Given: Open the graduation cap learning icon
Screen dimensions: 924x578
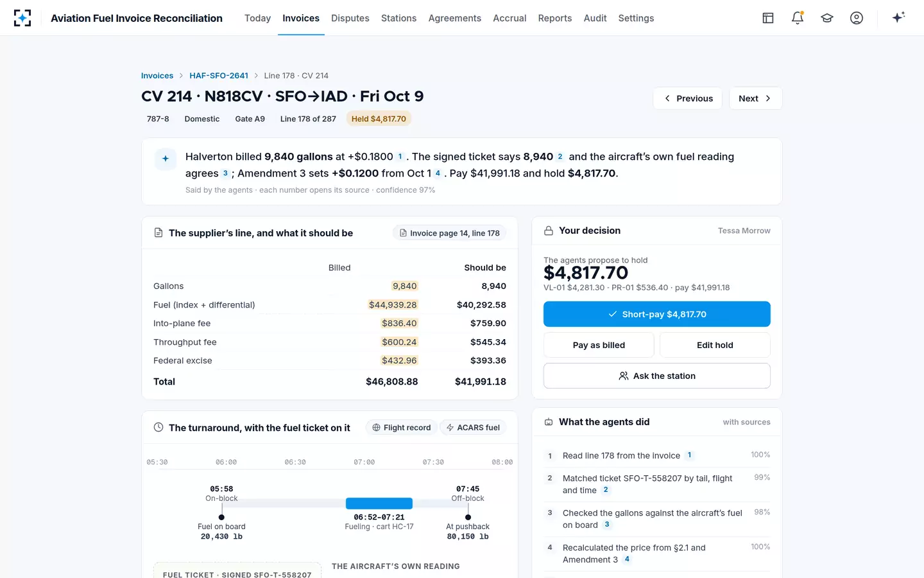Looking at the screenshot, I should (827, 18).
